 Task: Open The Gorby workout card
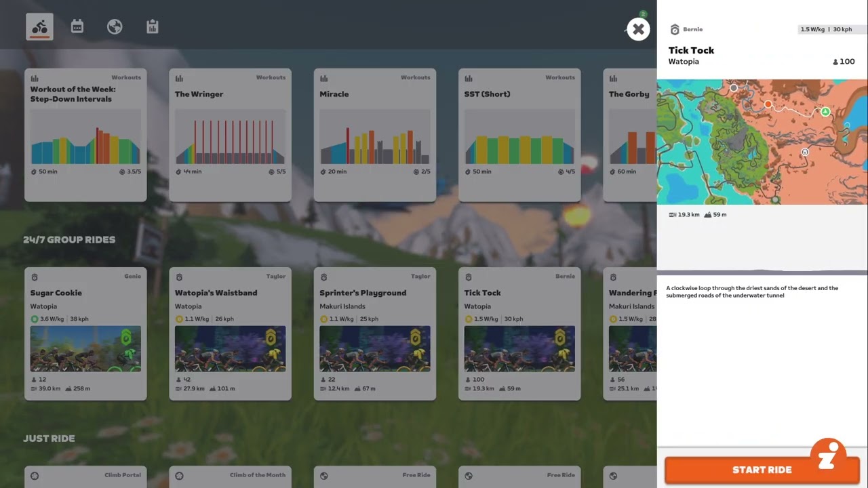[x=630, y=135]
